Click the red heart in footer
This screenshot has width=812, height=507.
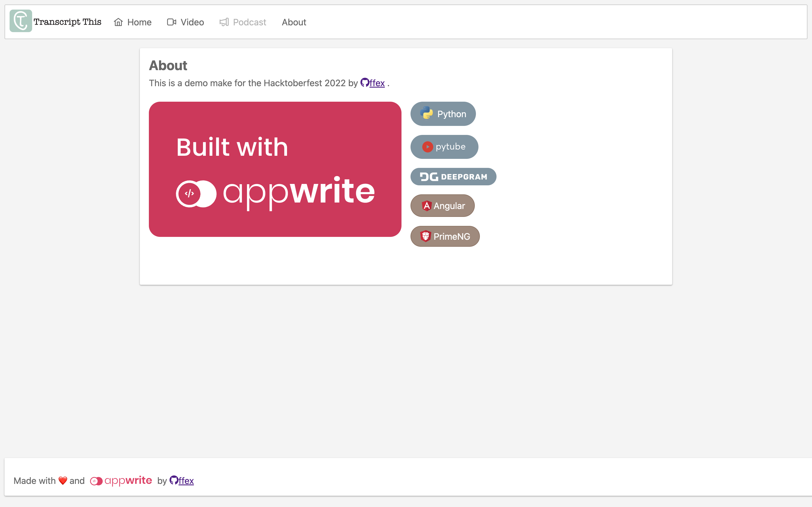[63, 481]
